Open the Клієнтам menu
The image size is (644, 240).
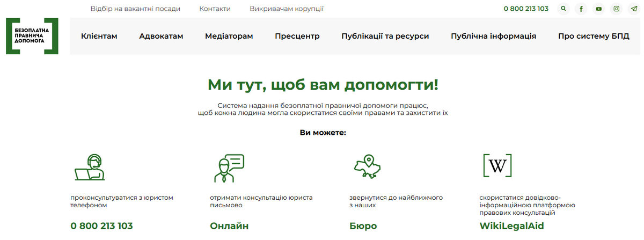(99, 36)
